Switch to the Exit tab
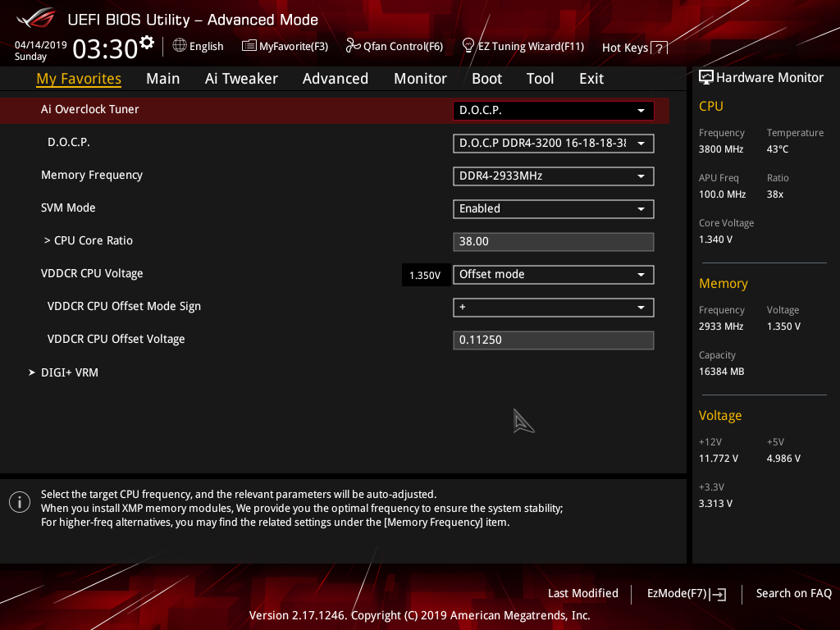The height and width of the screenshot is (630, 840). (x=591, y=79)
